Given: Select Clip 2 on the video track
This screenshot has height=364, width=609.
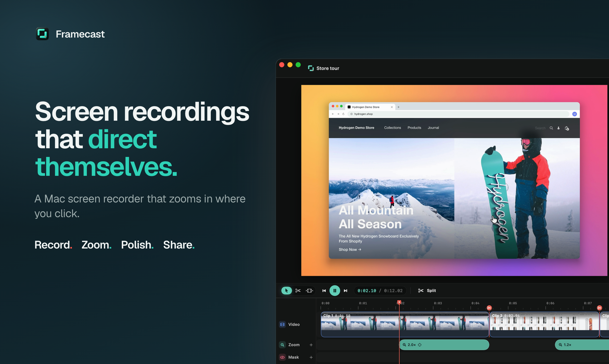Looking at the screenshot, I should (545, 325).
